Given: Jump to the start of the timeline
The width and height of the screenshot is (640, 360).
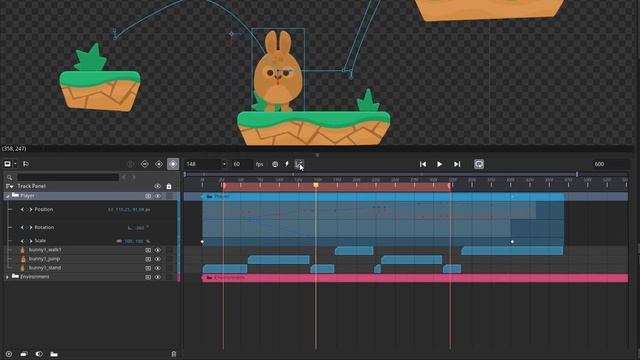Looking at the screenshot, I should tap(423, 164).
